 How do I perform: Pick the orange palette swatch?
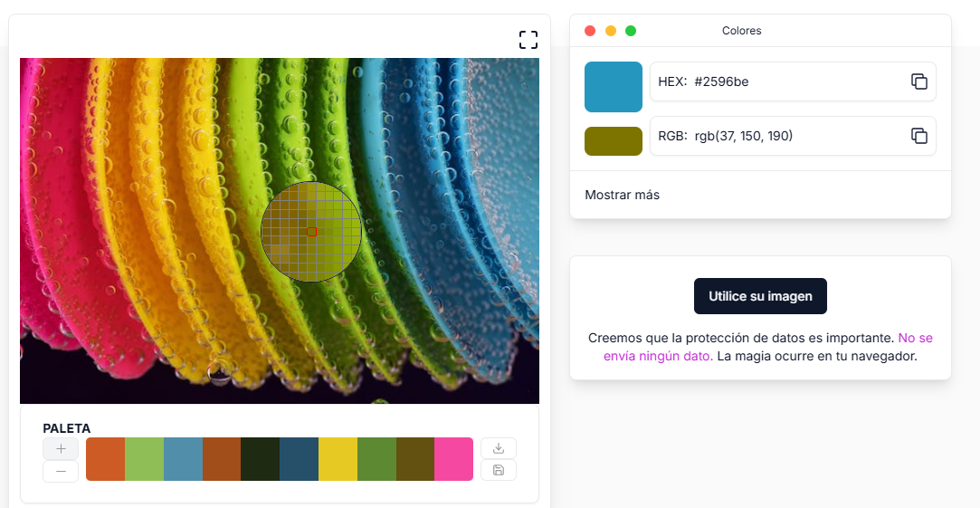pos(105,459)
